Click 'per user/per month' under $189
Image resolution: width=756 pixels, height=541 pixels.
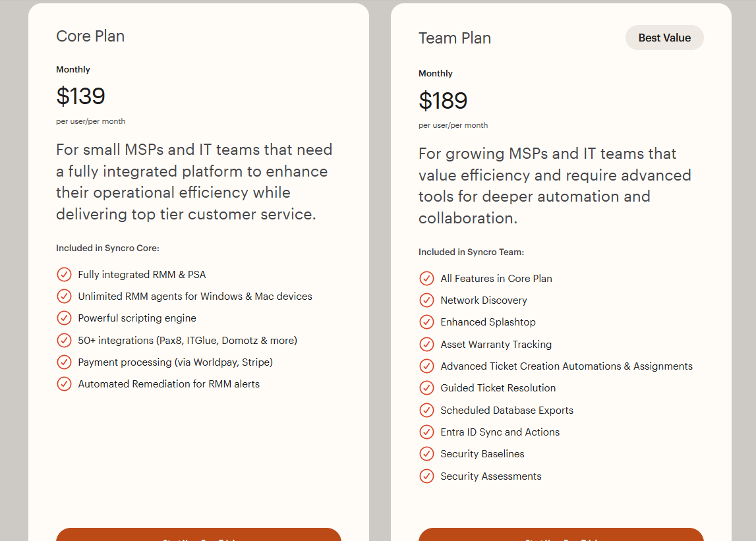coord(453,125)
